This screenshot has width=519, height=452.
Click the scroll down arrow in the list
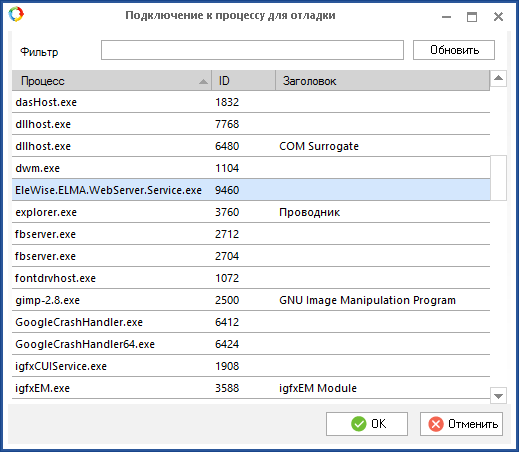pos(498,396)
